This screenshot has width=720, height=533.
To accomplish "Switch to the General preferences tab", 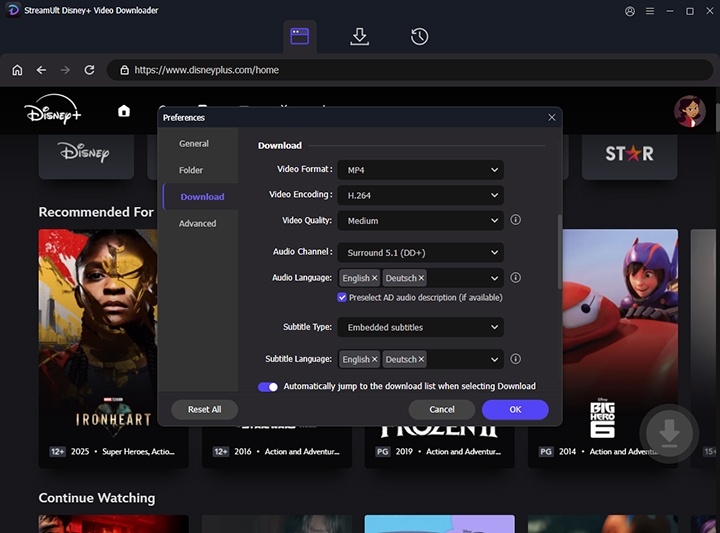I will click(x=194, y=144).
